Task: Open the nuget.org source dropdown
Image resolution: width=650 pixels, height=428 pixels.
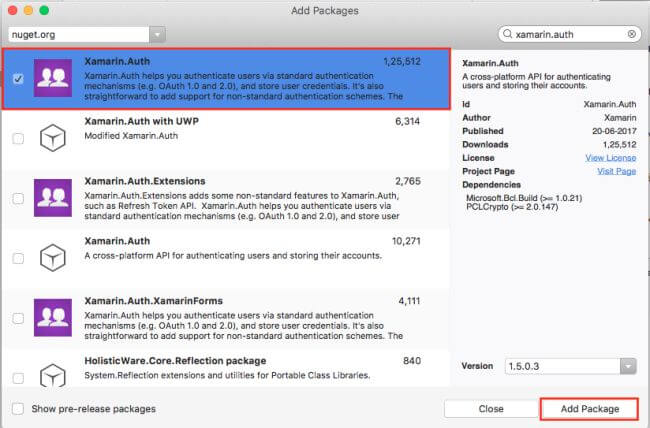Action: 157,34
